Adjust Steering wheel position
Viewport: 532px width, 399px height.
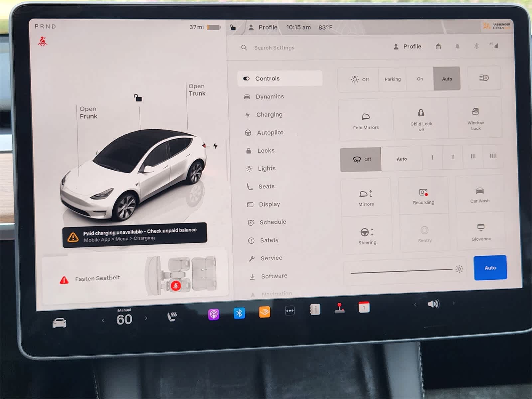[x=367, y=236]
